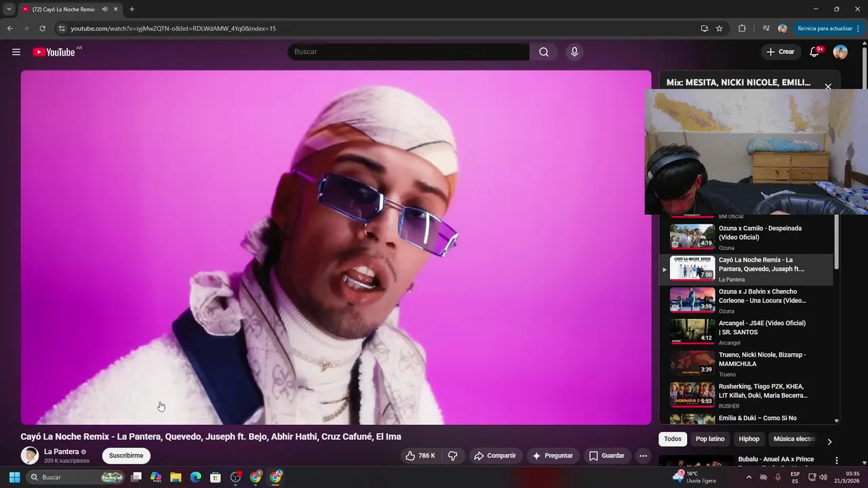Open Chrome media controls icon

tap(766, 28)
